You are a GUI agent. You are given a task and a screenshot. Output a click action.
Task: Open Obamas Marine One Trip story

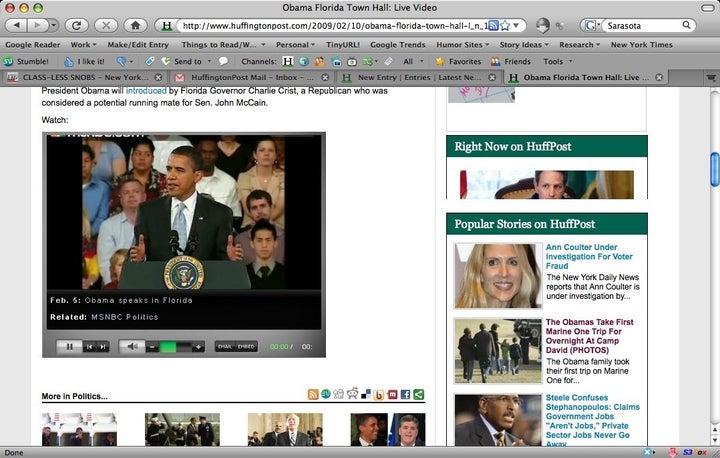click(590, 336)
